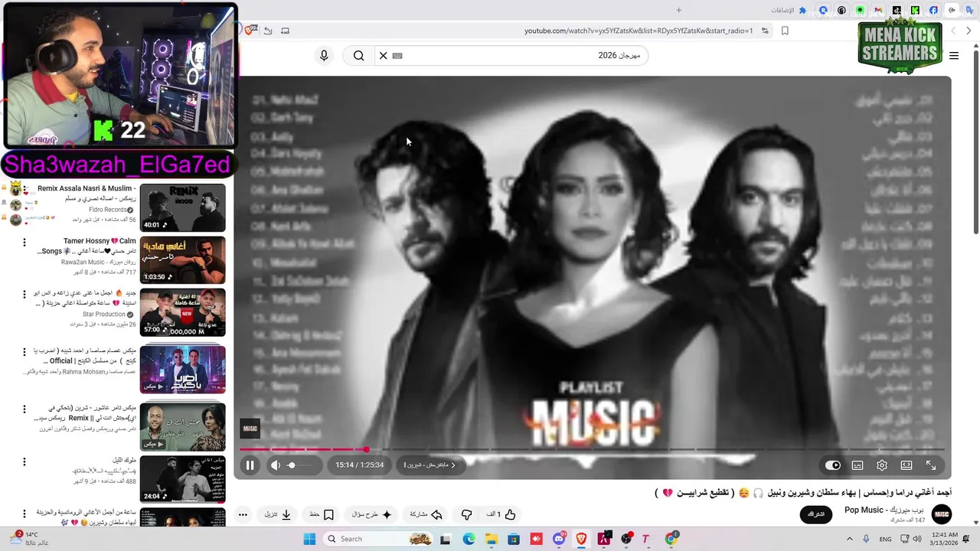Play Remix Assala Nasri & Muslim thumbnail
Screen dimensions: 980x551
coord(182,207)
